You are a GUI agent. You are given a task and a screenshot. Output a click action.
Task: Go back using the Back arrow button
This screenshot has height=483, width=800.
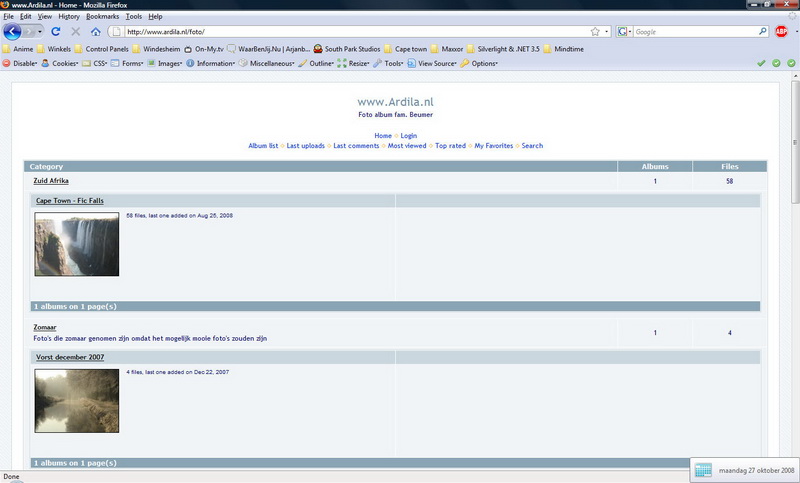(12, 32)
